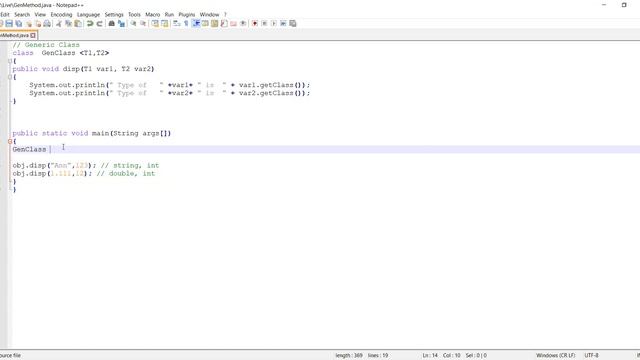
Task: Click the Close document toolbar icon
Action: pyautogui.click(x=29, y=24)
